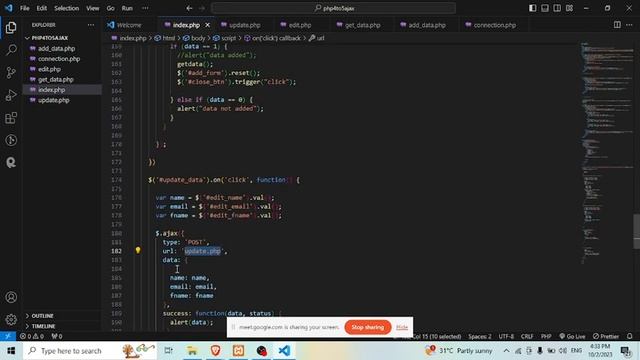Go forward with the navigation arrow
The width and height of the screenshot is (640, 360).
pyautogui.click(x=202, y=8)
